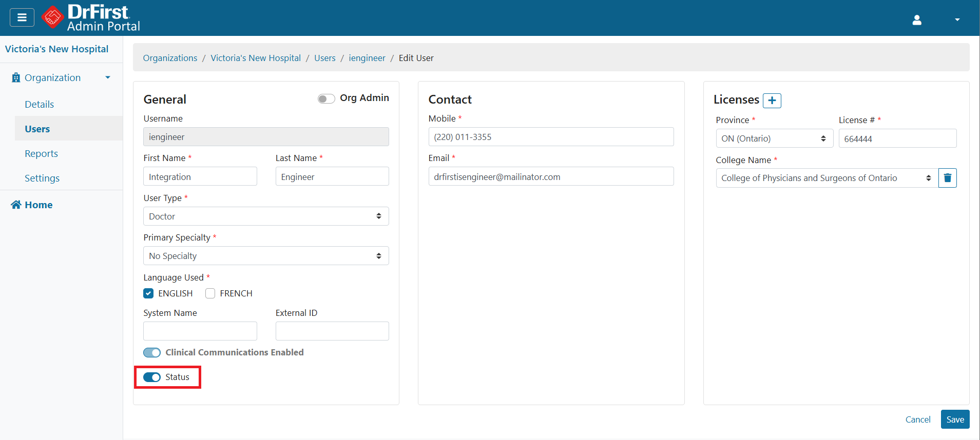This screenshot has width=980, height=440.
Task: Open the Province dropdown
Action: [x=774, y=138]
